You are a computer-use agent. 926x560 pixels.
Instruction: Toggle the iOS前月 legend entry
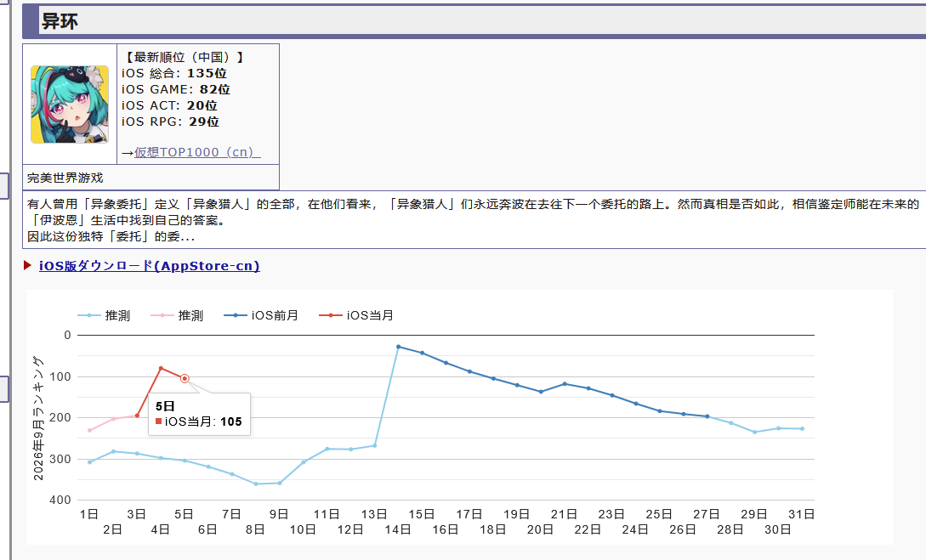[261, 316]
